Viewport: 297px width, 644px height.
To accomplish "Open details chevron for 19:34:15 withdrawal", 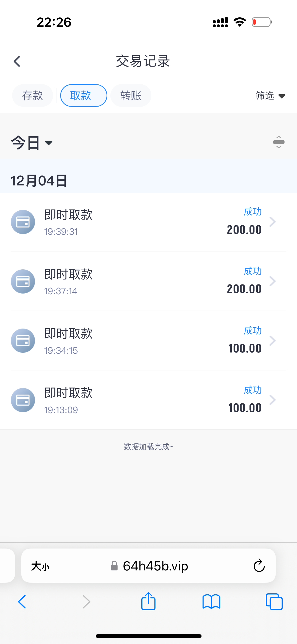I will point(272,341).
